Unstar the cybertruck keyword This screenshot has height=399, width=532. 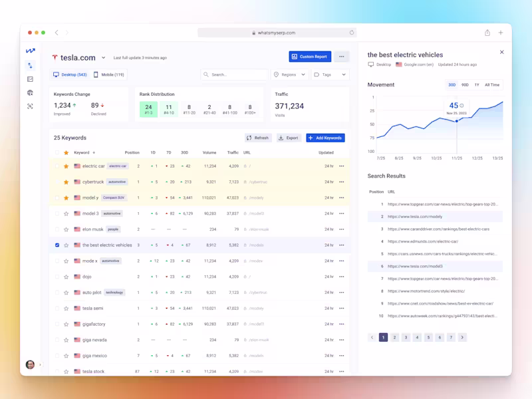[x=66, y=182]
